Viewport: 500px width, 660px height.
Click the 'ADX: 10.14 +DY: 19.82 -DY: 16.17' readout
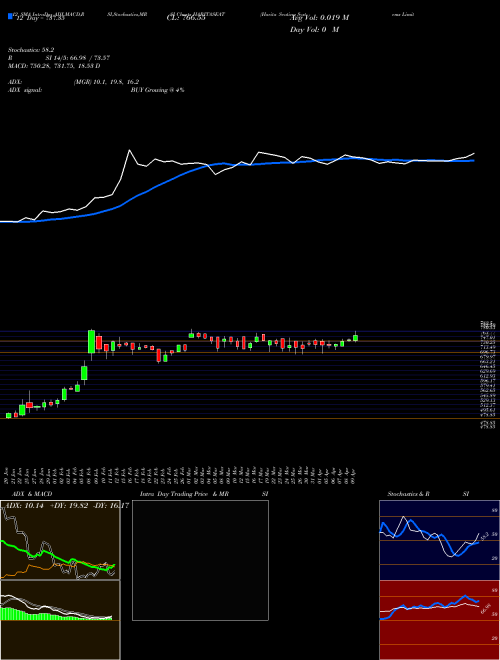coord(66,505)
